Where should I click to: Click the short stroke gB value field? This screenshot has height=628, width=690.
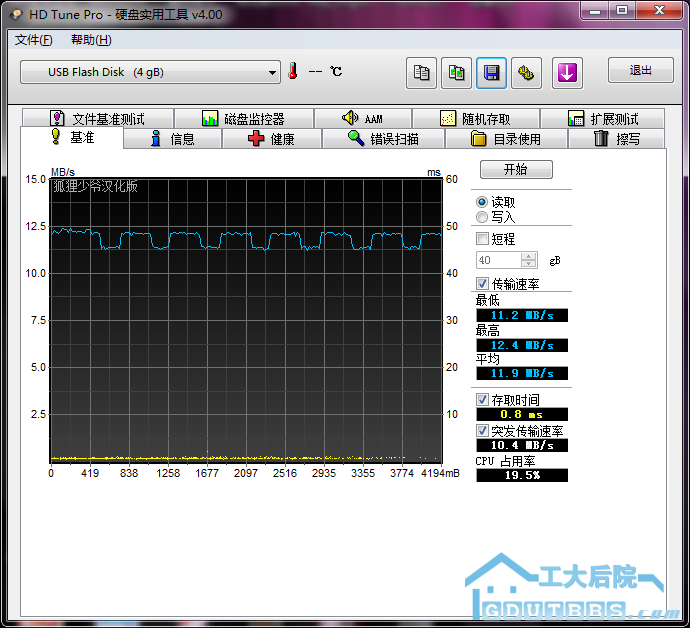coord(499,260)
